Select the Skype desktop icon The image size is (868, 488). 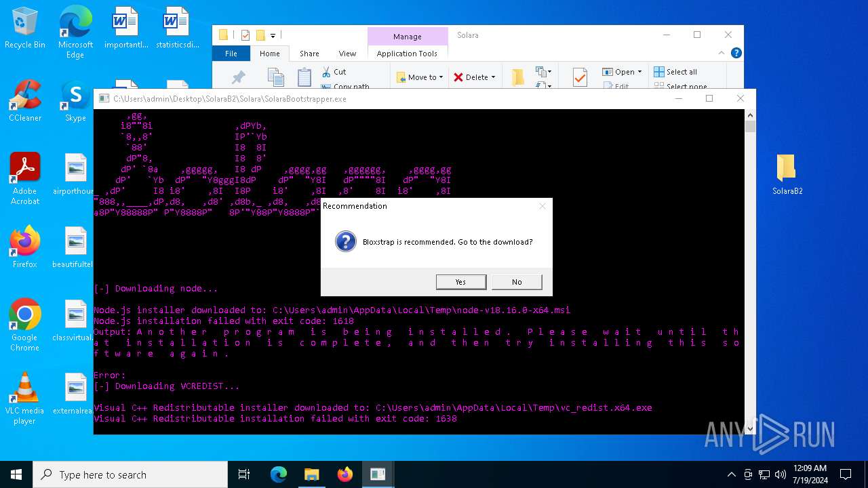[75, 101]
